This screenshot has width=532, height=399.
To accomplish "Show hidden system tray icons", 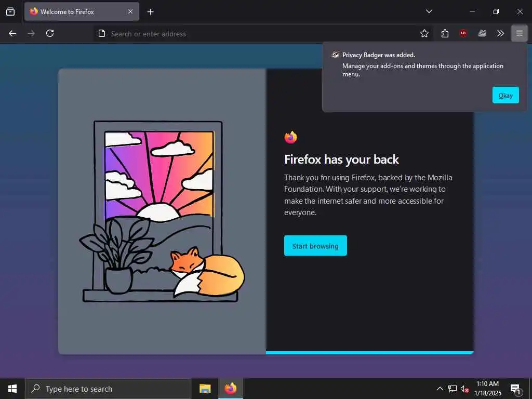I will click(440, 389).
